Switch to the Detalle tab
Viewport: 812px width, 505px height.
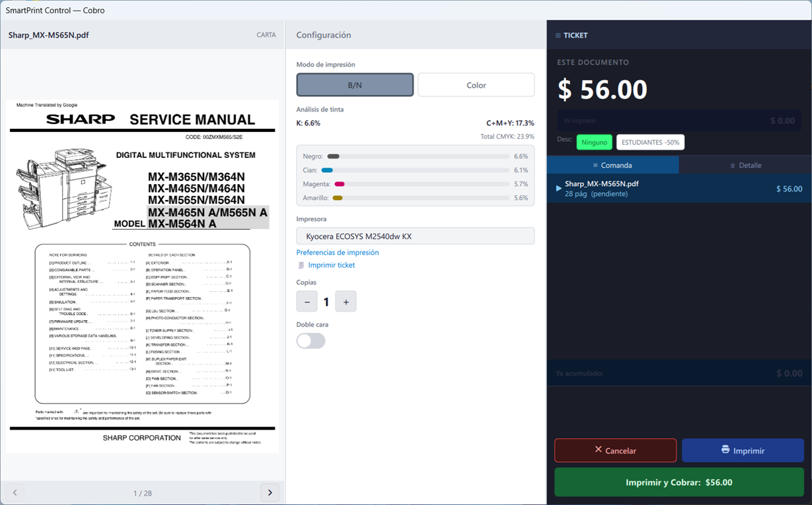pyautogui.click(x=745, y=165)
